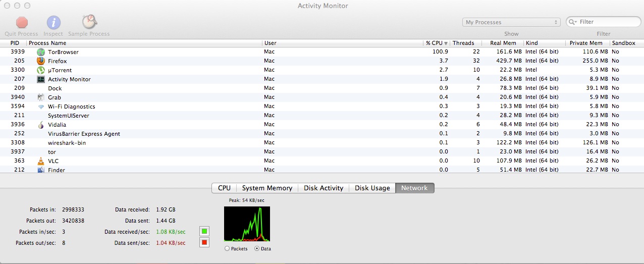Screen dimensions: 644x264
Task: Sort by % CPU column header
Action: (x=437, y=43)
